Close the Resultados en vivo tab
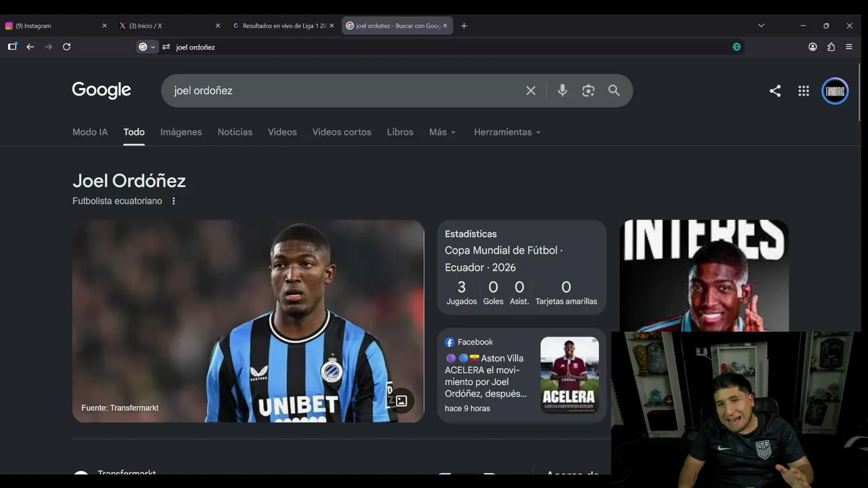 (332, 26)
